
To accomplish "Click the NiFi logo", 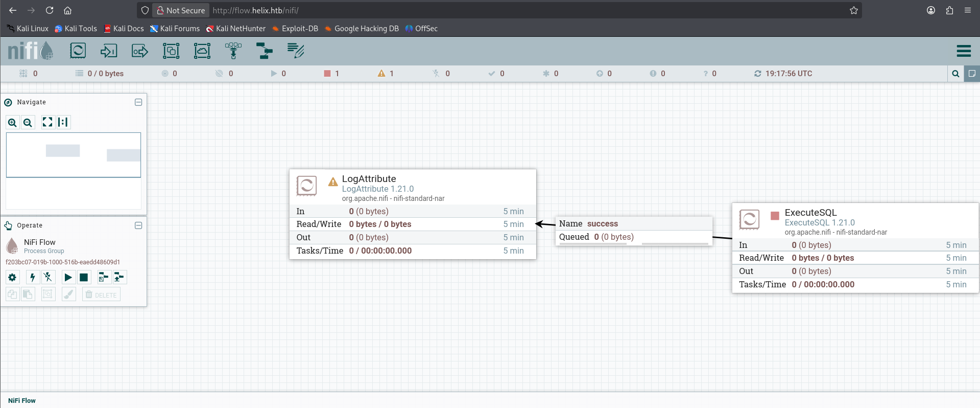I will tap(31, 51).
